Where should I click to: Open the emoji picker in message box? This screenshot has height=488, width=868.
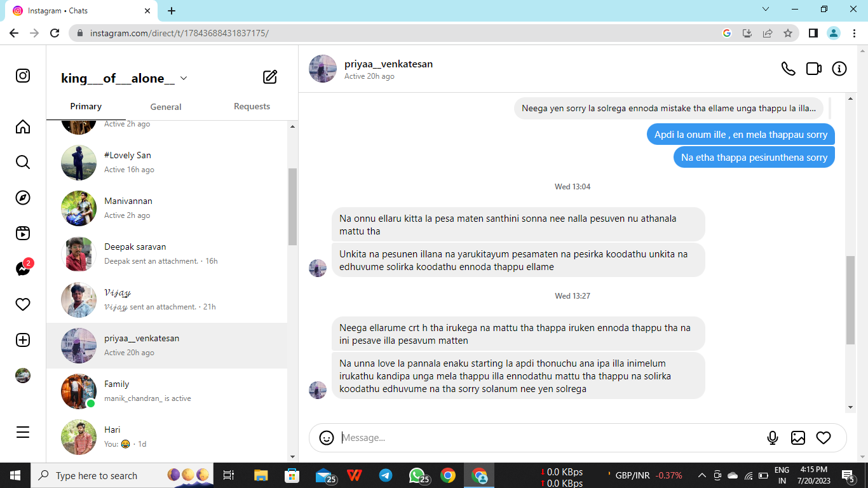click(327, 438)
